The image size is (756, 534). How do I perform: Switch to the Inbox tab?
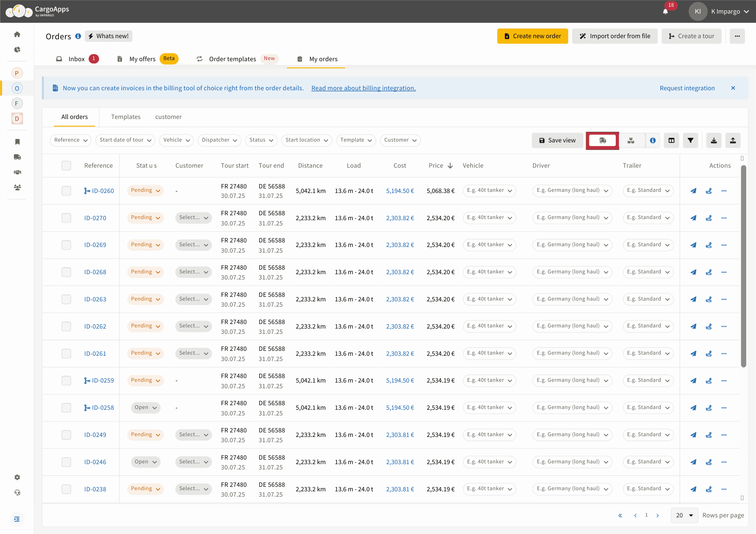point(77,59)
